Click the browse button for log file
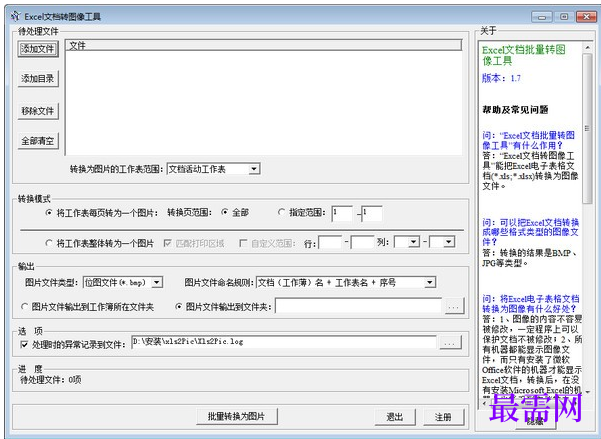 [x=450, y=343]
